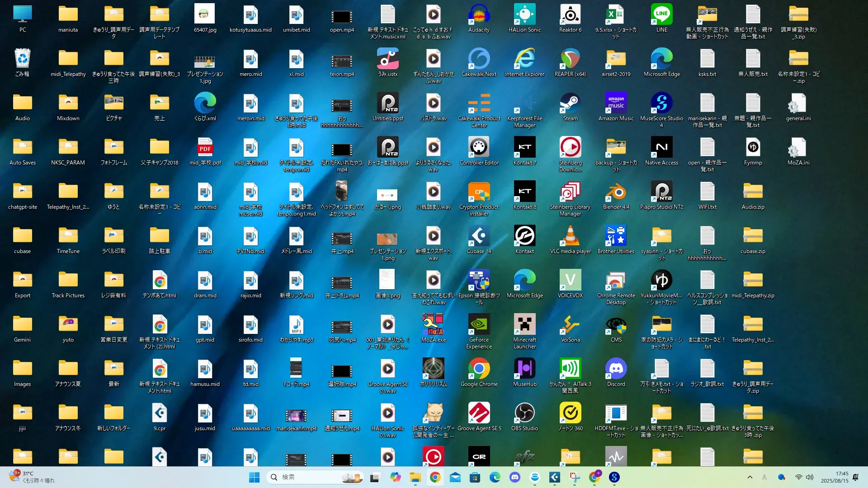868x488 pixels.
Task: Open the Audacity desktop shortcut
Action: (x=479, y=16)
